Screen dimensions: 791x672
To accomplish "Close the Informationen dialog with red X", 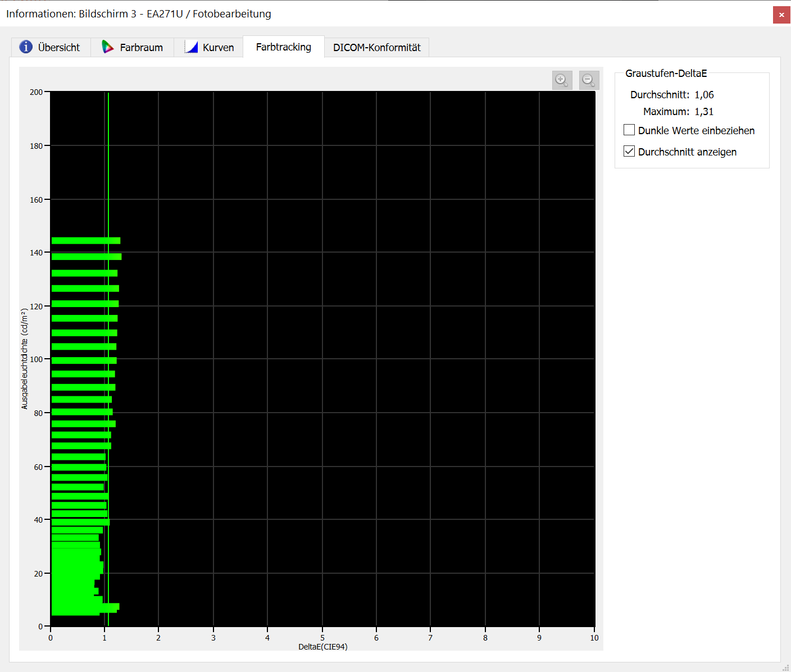I will [x=781, y=15].
